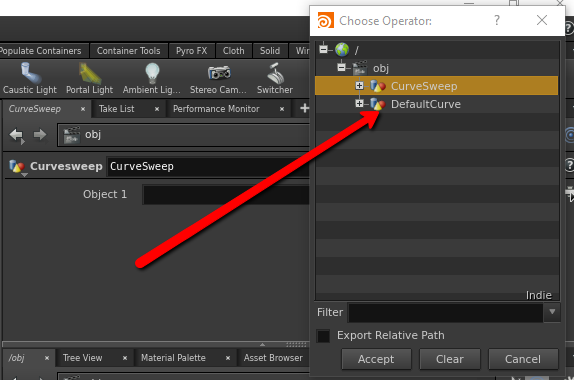The width and height of the screenshot is (574, 380).
Task: Collapse the obj tree node
Action: [341, 67]
